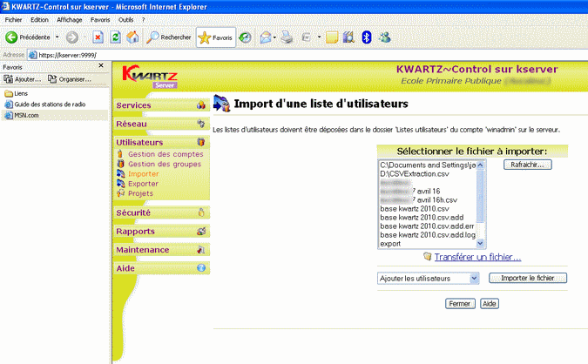
Task: Open the mail envelope icon
Action: point(266,37)
